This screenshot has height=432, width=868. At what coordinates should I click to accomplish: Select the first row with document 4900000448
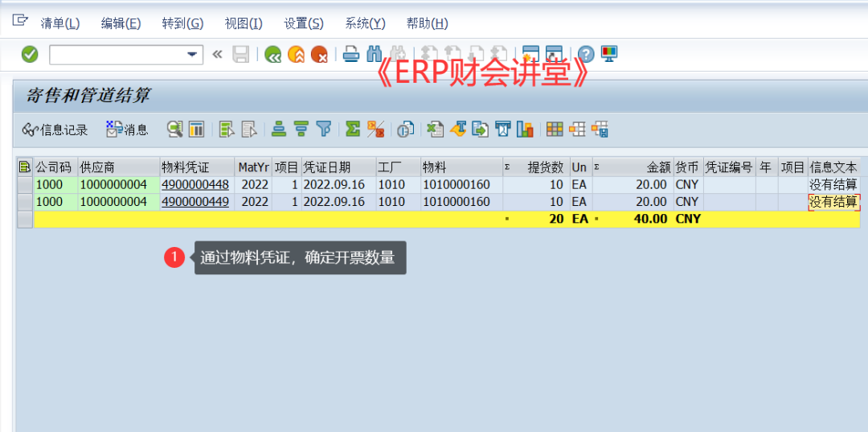click(25, 185)
